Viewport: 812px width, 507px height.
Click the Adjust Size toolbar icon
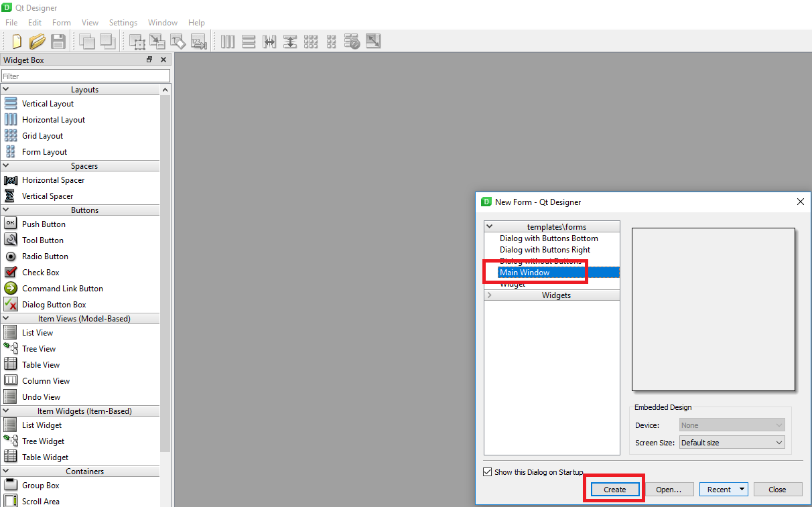pyautogui.click(x=373, y=42)
